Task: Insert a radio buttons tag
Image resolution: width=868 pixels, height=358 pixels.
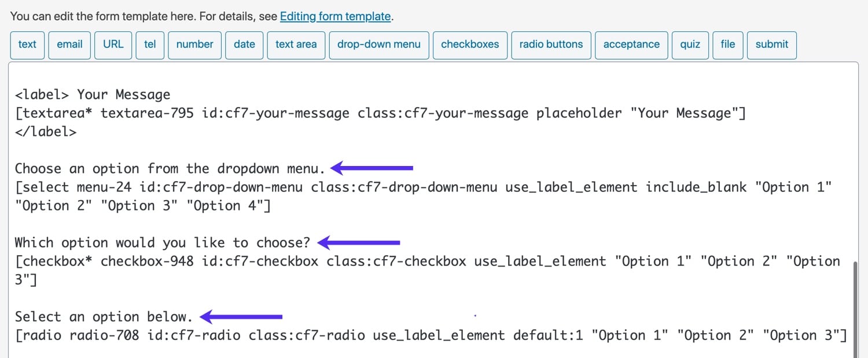Action: 550,45
